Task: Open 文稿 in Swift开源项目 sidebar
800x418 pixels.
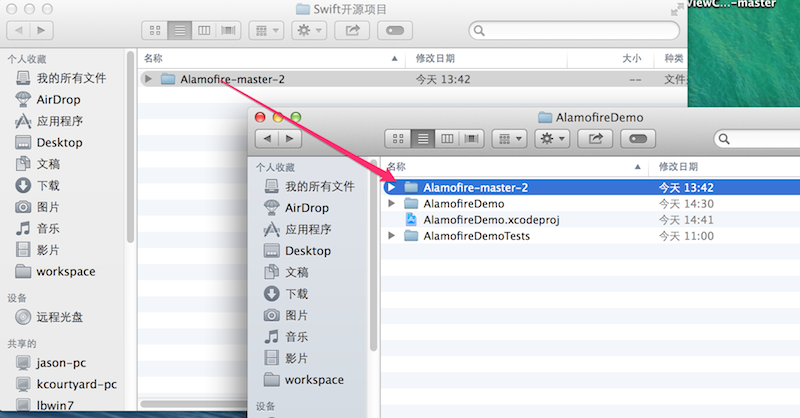Action: point(38,164)
